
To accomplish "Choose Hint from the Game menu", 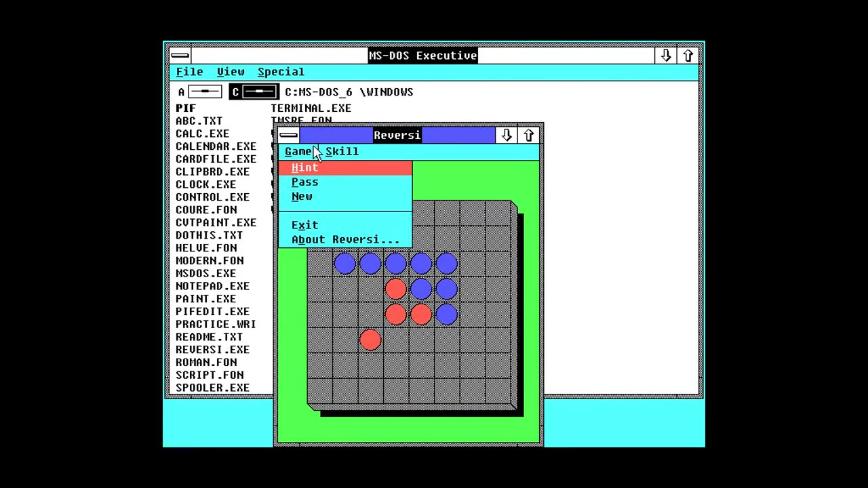I will [344, 168].
